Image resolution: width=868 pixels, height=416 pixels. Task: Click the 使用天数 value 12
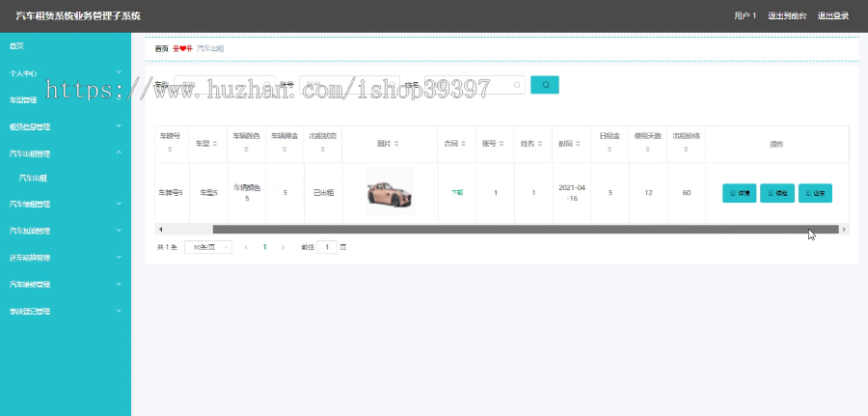pyautogui.click(x=648, y=193)
